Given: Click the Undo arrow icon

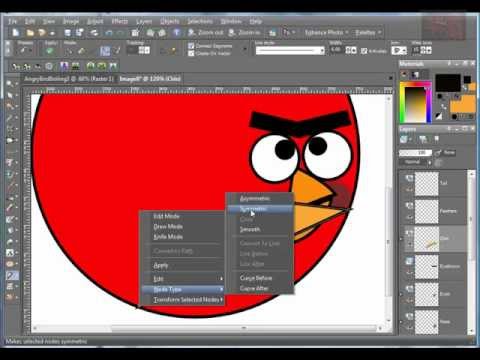Looking at the screenshot, I should (109, 33).
